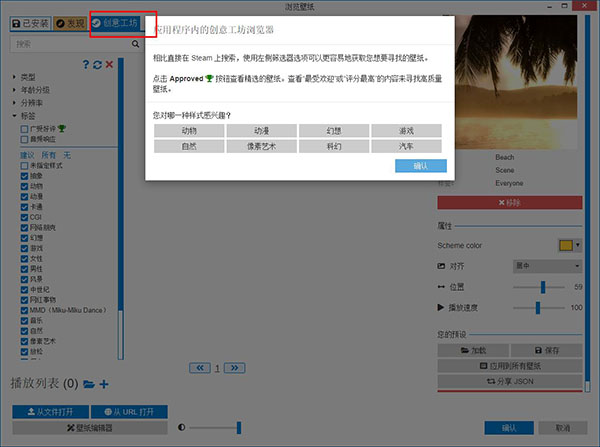The height and width of the screenshot is (447, 600).
Task: Enable the 未指定样式 checkbox
Action: click(x=25, y=165)
